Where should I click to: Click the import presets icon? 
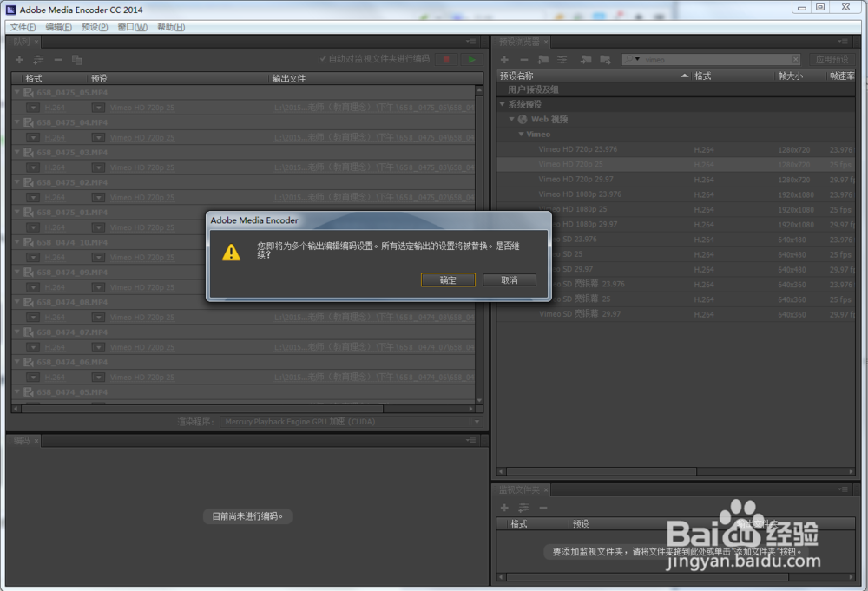(586, 60)
